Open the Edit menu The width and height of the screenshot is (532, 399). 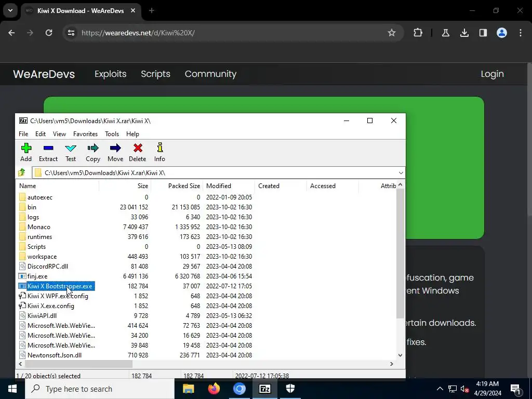click(x=41, y=134)
